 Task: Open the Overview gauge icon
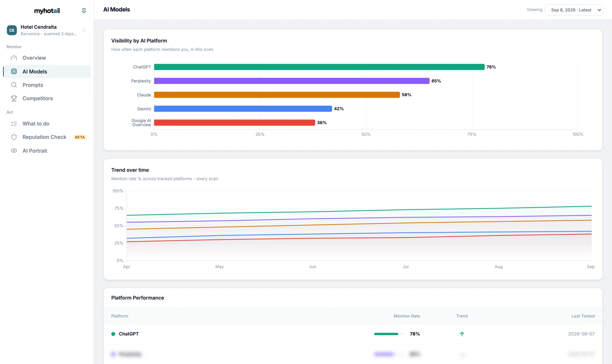coord(14,58)
